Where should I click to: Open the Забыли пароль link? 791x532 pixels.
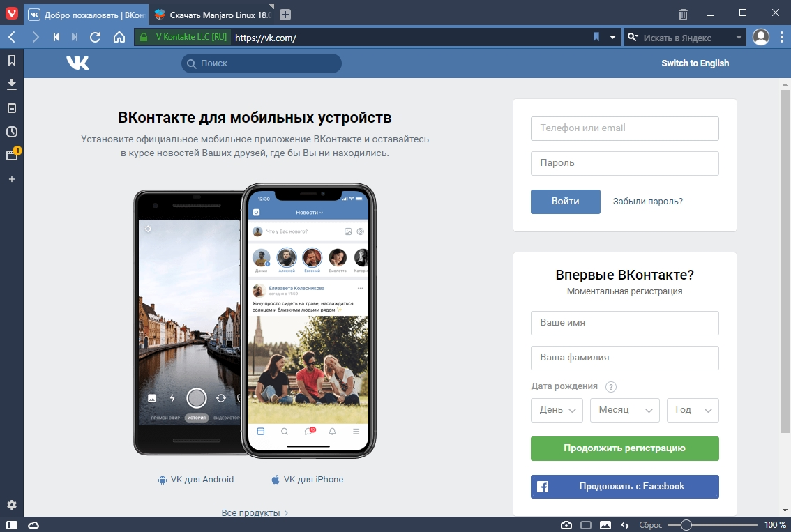coord(648,202)
